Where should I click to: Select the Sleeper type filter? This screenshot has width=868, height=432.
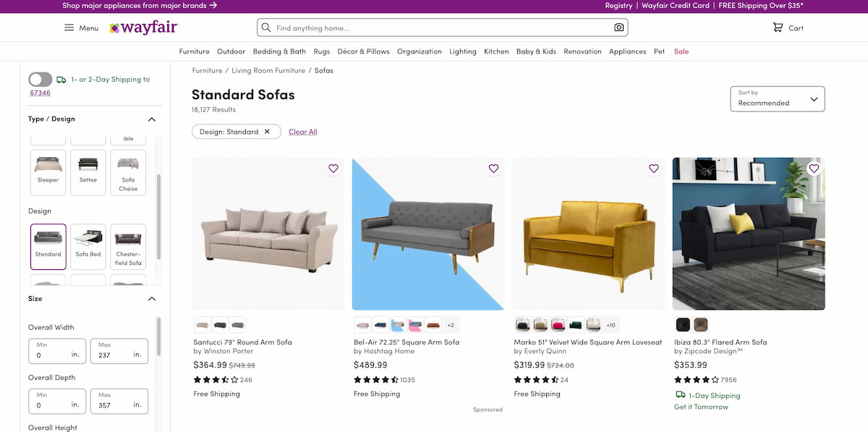48,172
